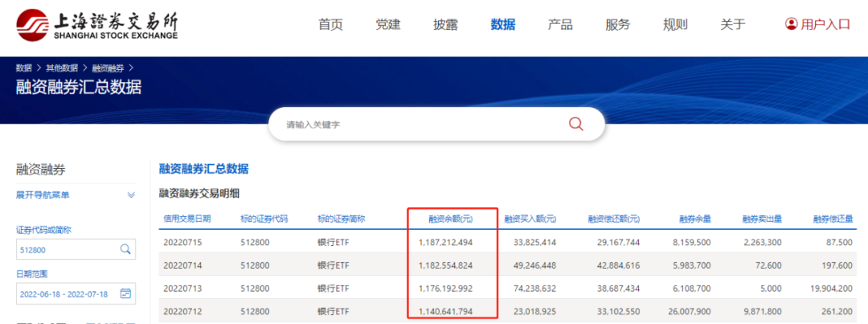Open the 数据 menu item
The image size is (868, 324).
[x=503, y=24]
